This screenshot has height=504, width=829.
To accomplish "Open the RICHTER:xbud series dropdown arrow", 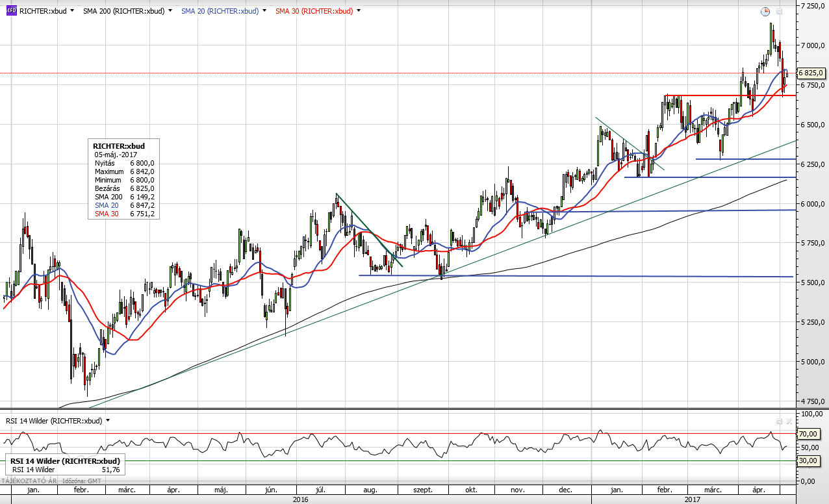I will [x=71, y=11].
